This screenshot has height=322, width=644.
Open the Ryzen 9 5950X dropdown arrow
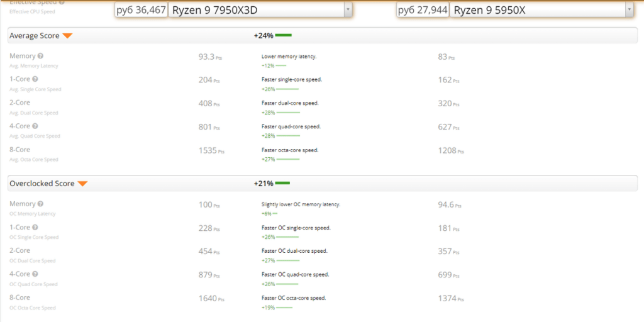pyautogui.click(x=629, y=10)
